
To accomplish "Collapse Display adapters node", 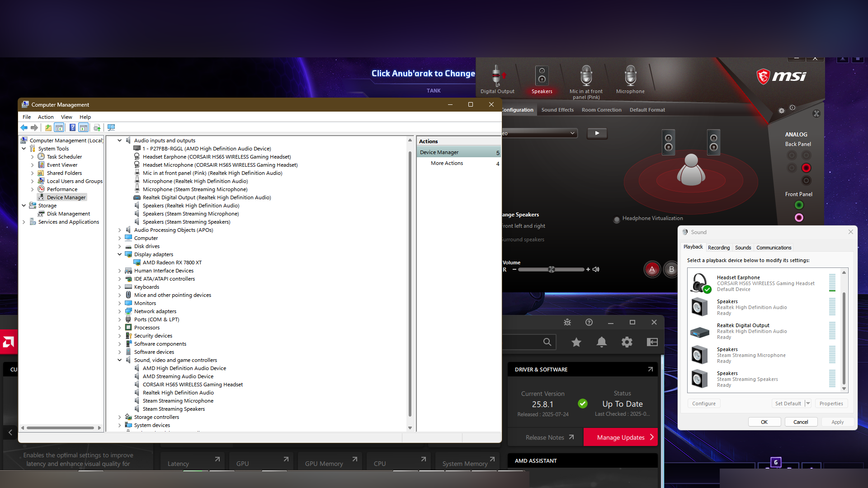I will pos(120,254).
